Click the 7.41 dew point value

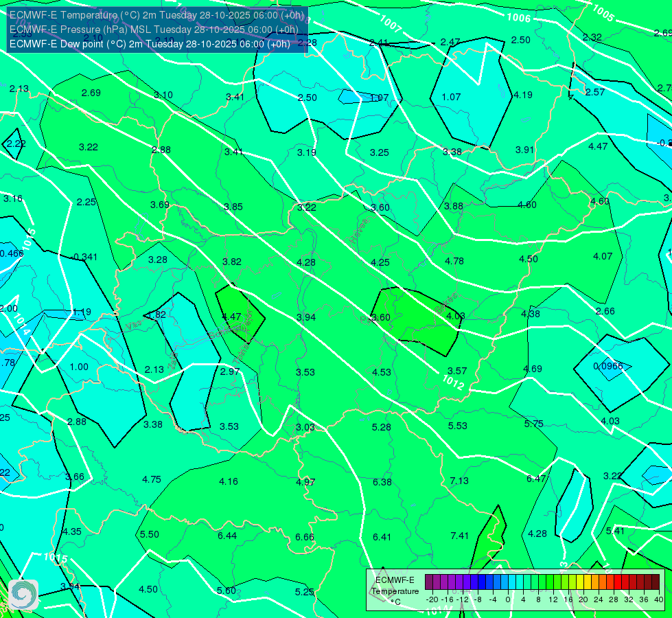(459, 536)
